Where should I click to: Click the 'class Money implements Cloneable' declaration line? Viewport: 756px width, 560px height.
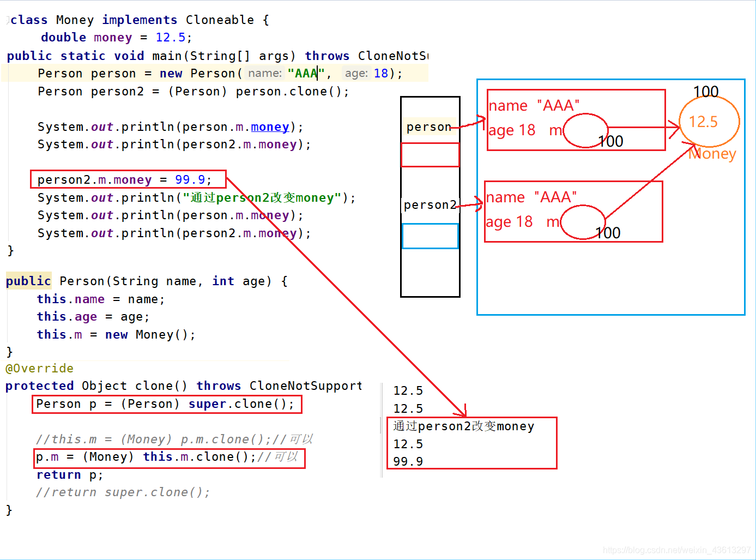140,20
